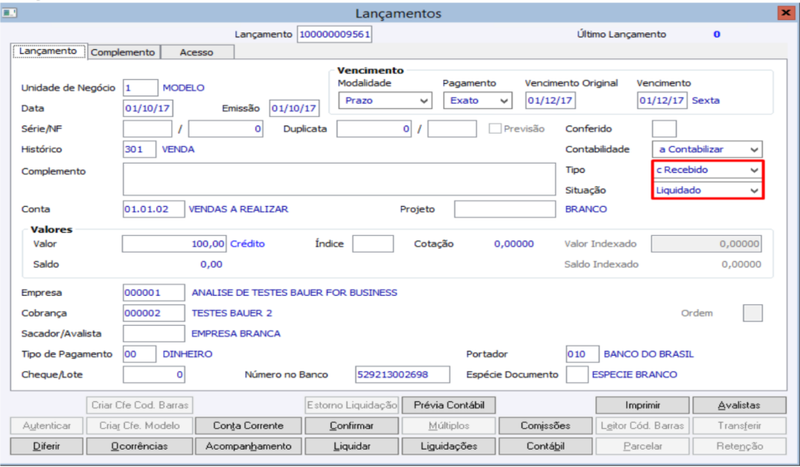The image size is (800, 467).
Task: Click the Cobrança code field 000002
Action: pyautogui.click(x=154, y=313)
